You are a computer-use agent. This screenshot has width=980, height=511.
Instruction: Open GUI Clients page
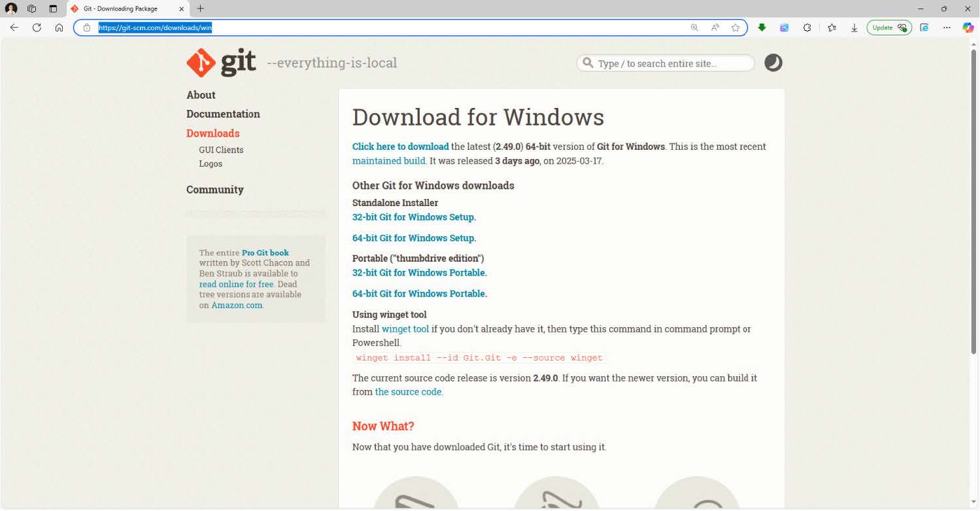click(x=221, y=150)
